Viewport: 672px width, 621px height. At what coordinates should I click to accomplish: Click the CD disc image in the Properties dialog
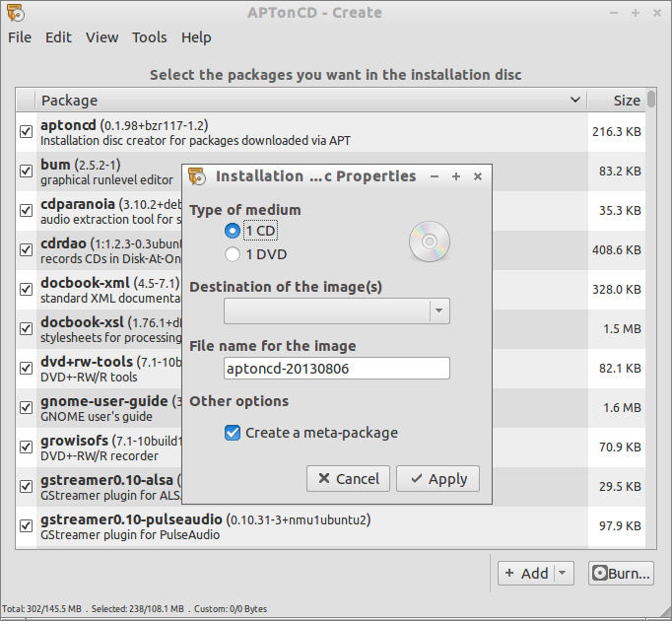click(x=430, y=241)
